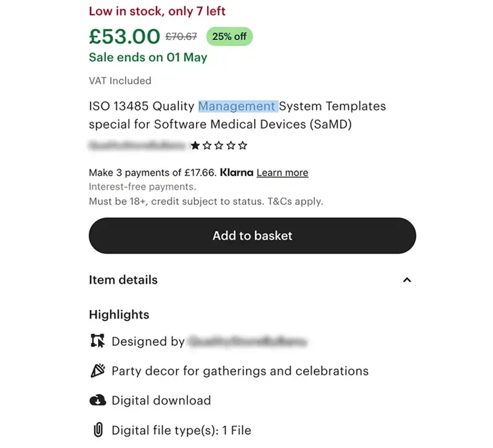The height and width of the screenshot is (448, 493).
Task: Click the Item details section heading
Action: (123, 280)
